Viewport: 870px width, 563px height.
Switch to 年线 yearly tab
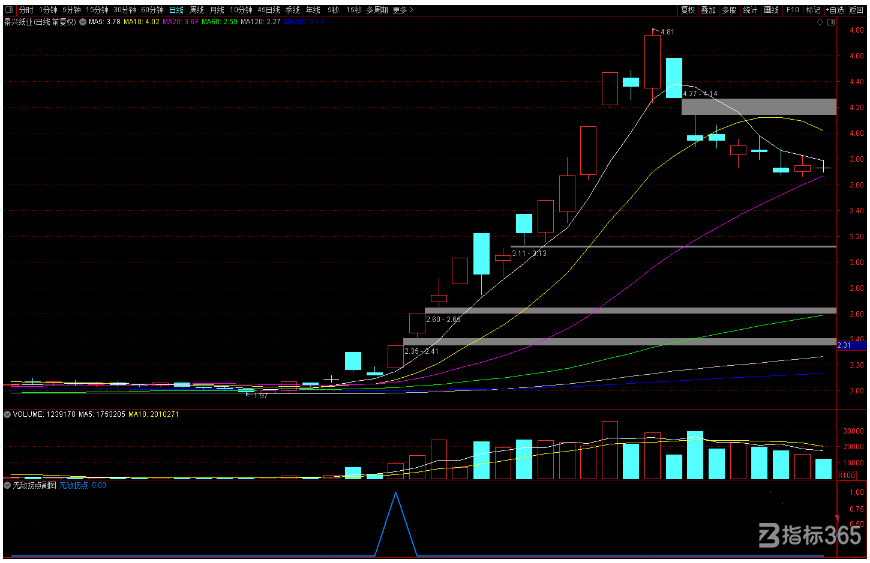point(313,10)
